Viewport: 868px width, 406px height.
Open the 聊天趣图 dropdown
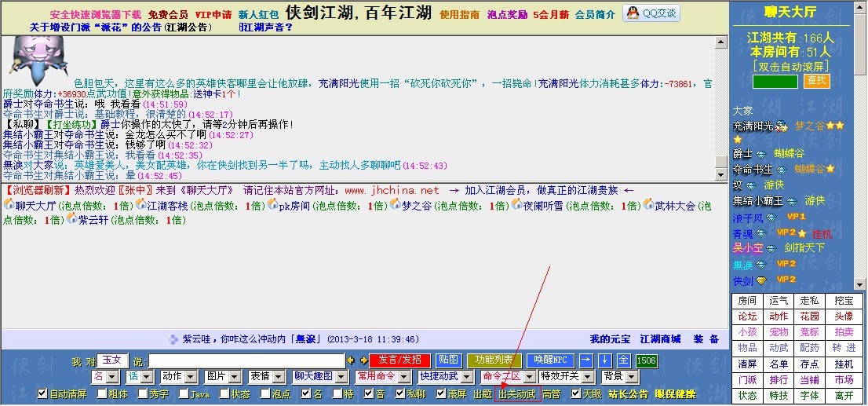320,377
